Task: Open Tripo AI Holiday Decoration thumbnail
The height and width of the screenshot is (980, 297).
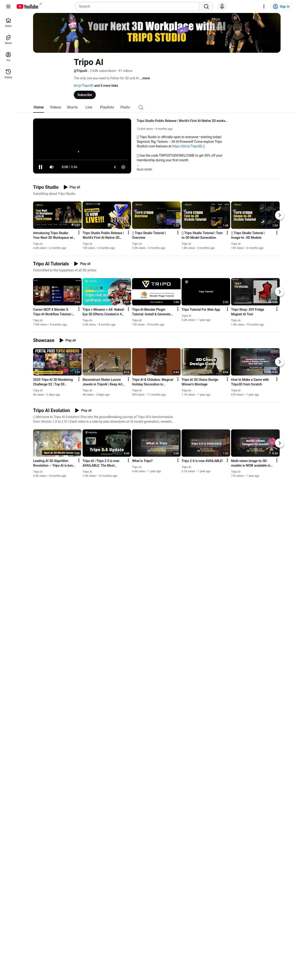Action: pos(156,362)
